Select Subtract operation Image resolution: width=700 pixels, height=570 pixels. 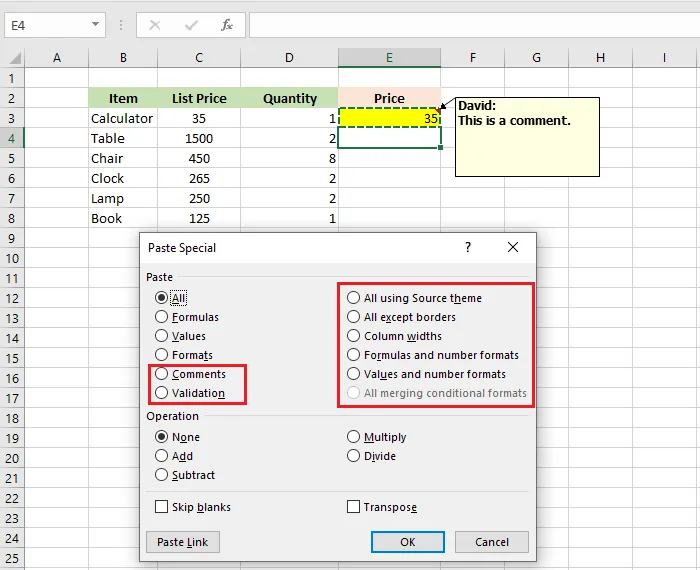[x=185, y=474]
